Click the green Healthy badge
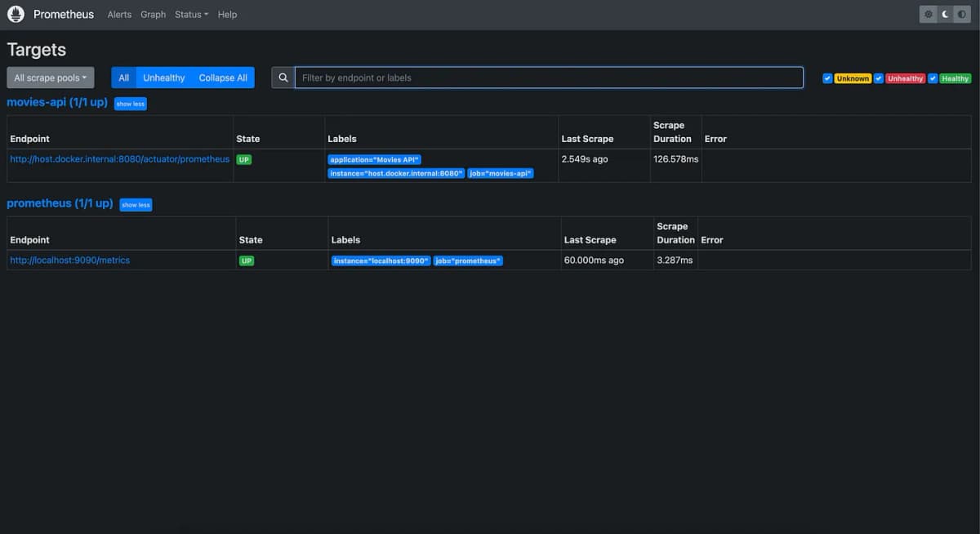Screen dimensions: 980x534 click(955, 78)
